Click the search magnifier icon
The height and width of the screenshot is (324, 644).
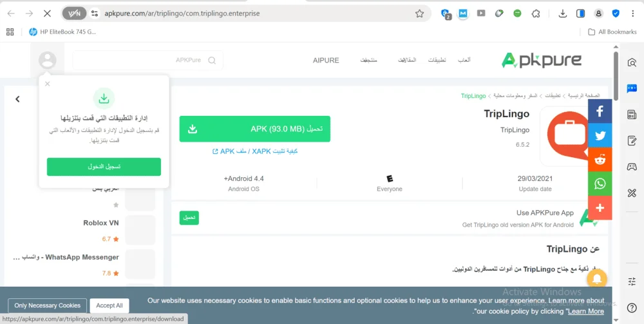point(212,61)
